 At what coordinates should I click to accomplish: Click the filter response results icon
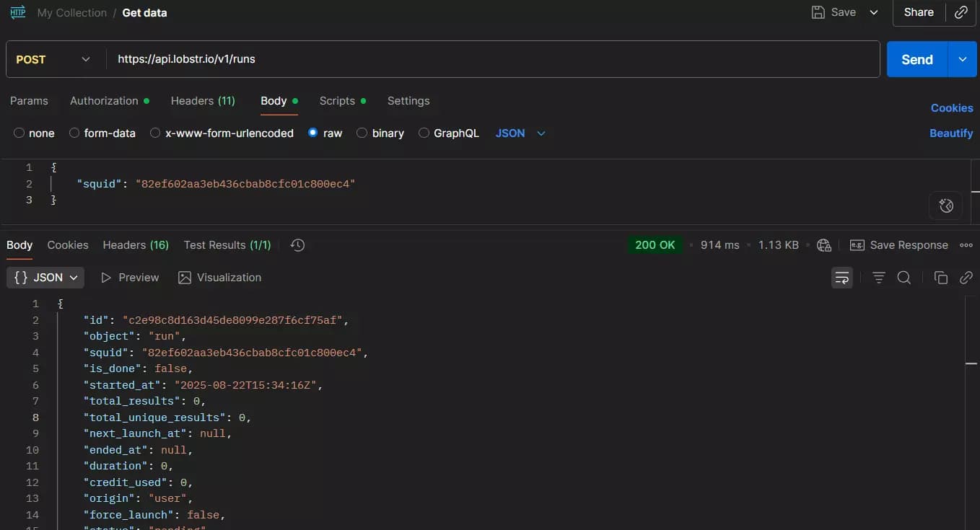point(878,278)
